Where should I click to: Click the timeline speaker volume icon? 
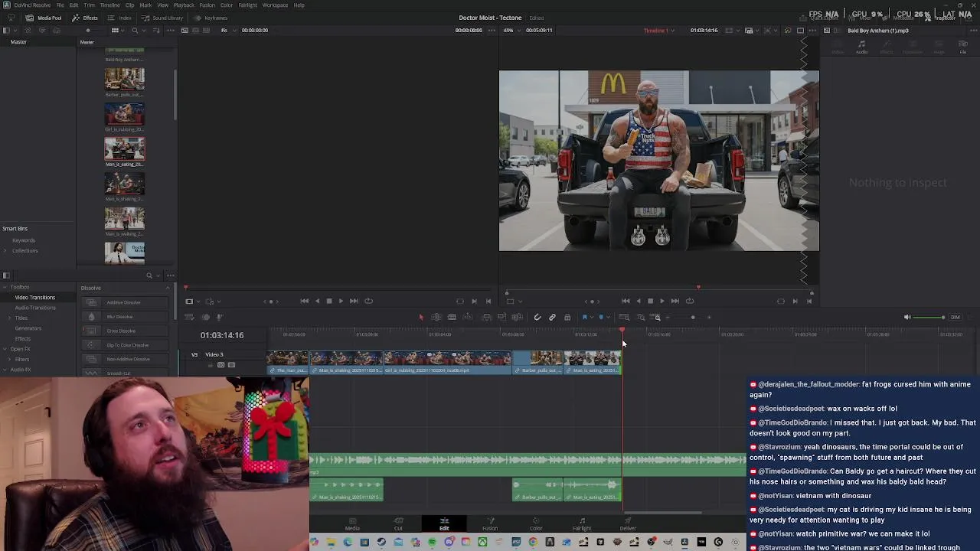(x=907, y=317)
